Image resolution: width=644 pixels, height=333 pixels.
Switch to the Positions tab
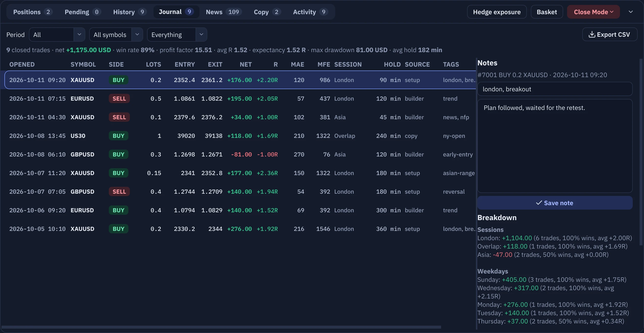tap(33, 12)
